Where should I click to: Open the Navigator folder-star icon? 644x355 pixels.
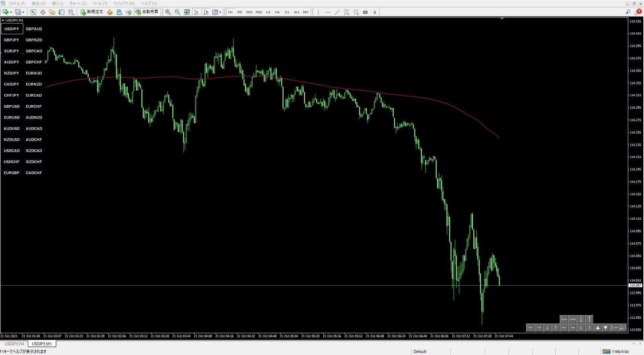52,12
